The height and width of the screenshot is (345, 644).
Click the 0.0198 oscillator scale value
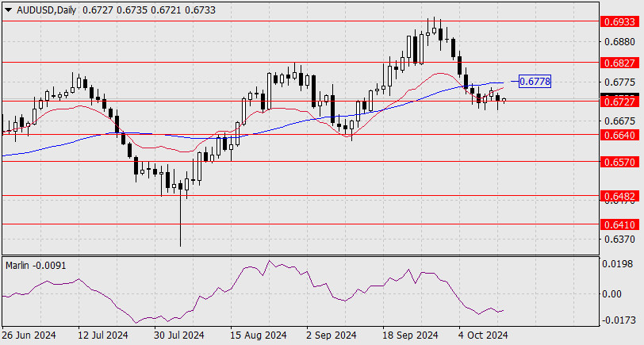tap(617, 263)
